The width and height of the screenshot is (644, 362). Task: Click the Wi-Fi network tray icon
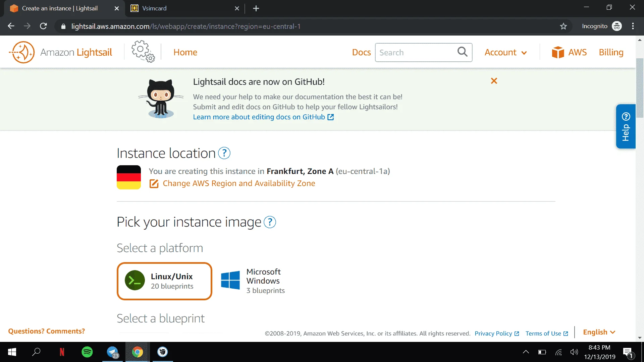pos(558,352)
